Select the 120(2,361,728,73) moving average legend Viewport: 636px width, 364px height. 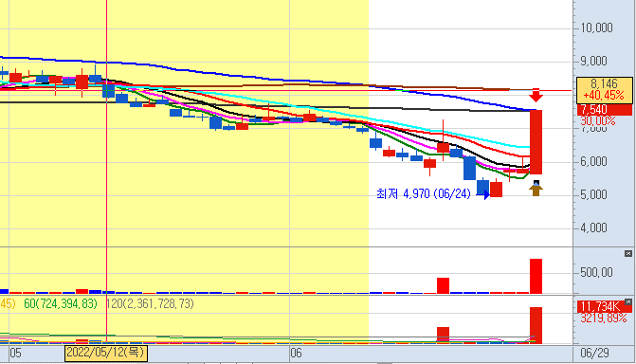point(150,303)
